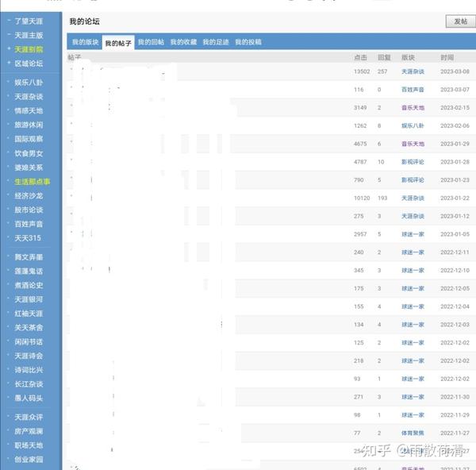Open 音乐天地 link in 2023-01-29 row
This screenshot has width=476, height=470.
tap(413, 144)
